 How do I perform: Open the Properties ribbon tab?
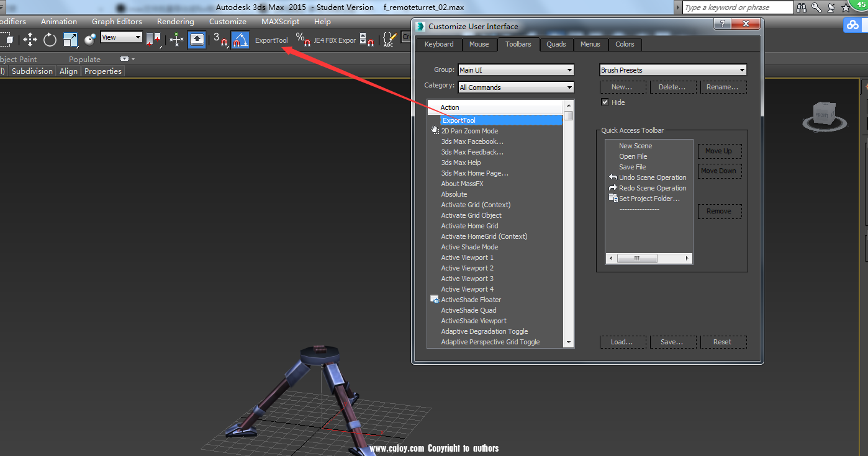click(x=103, y=71)
